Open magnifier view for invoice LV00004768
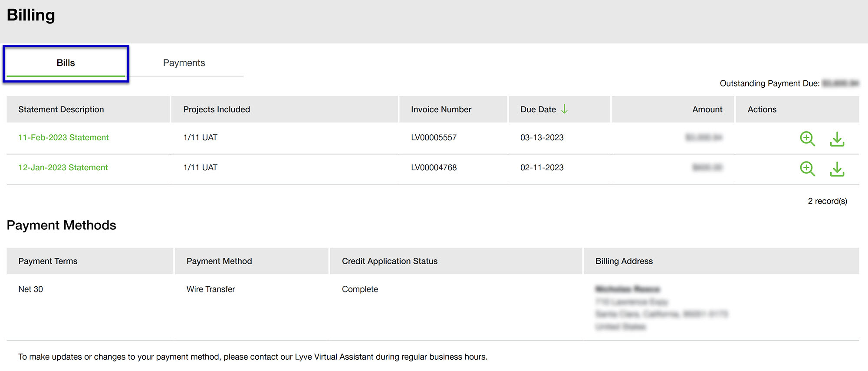This screenshot has width=868, height=371. 807,169
